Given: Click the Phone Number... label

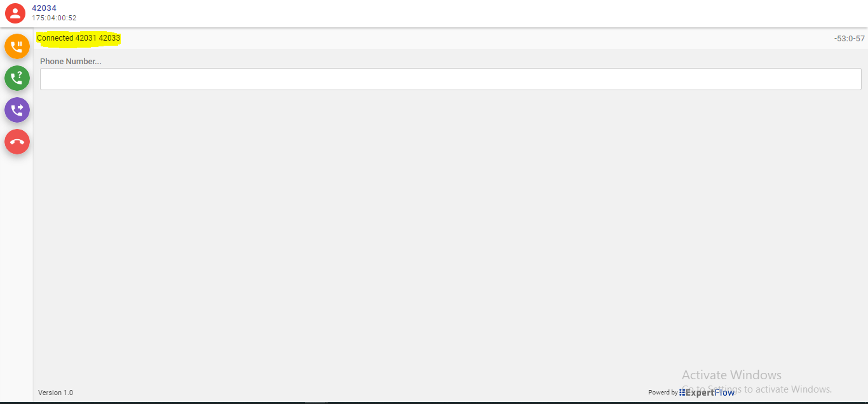Looking at the screenshot, I should pos(71,62).
